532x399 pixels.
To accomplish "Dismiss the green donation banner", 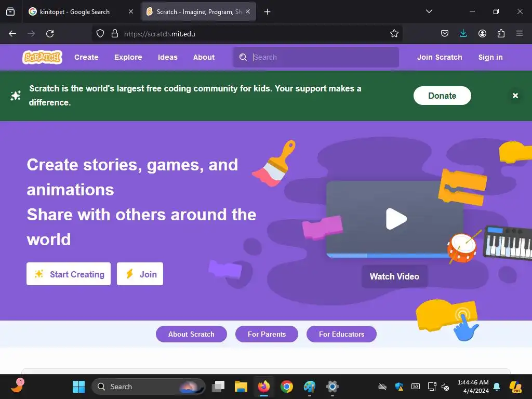I will [x=515, y=96].
